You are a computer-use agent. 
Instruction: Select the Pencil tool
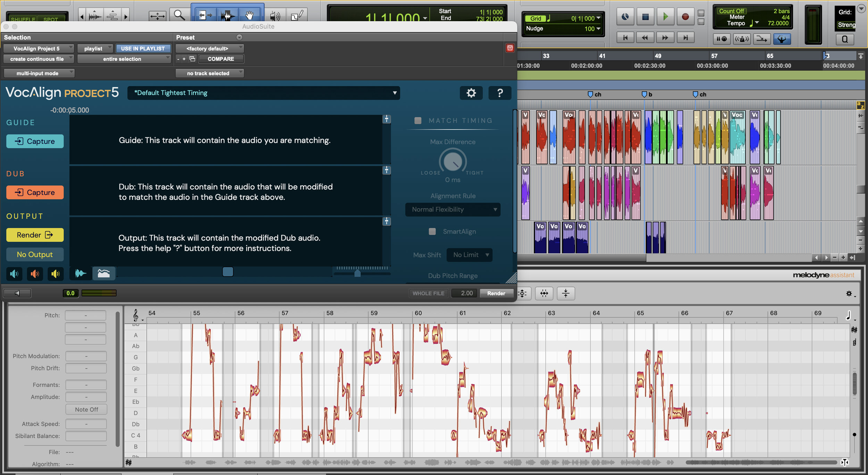click(297, 15)
